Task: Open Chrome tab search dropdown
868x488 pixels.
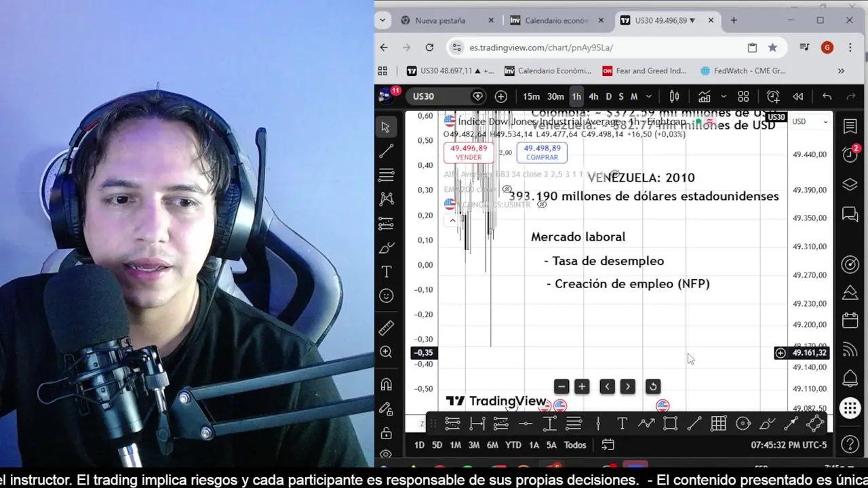Action: (382, 20)
